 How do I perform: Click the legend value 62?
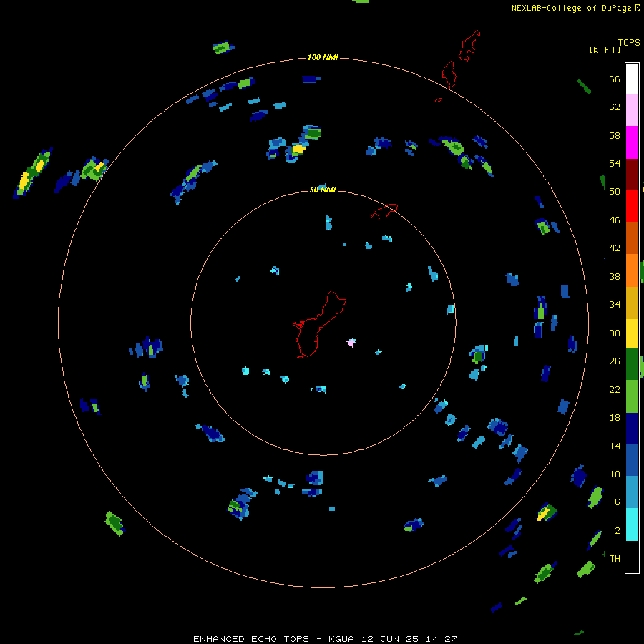(x=615, y=107)
